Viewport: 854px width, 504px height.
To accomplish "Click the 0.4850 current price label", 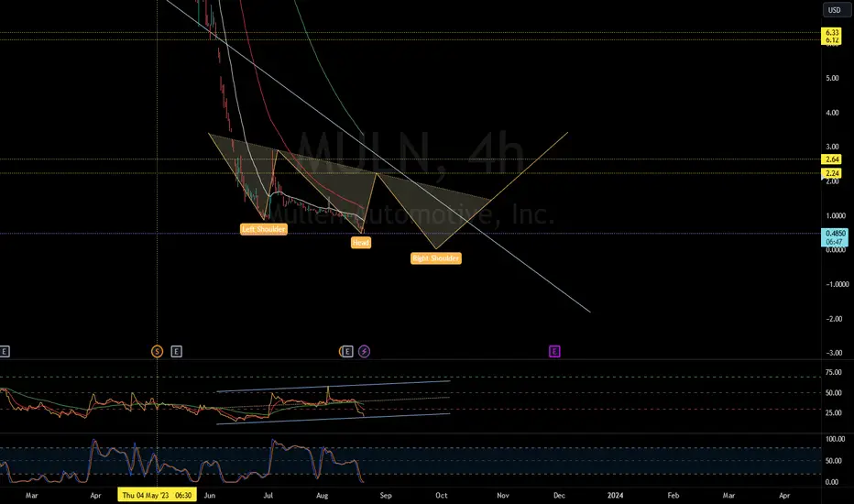I will [x=835, y=234].
